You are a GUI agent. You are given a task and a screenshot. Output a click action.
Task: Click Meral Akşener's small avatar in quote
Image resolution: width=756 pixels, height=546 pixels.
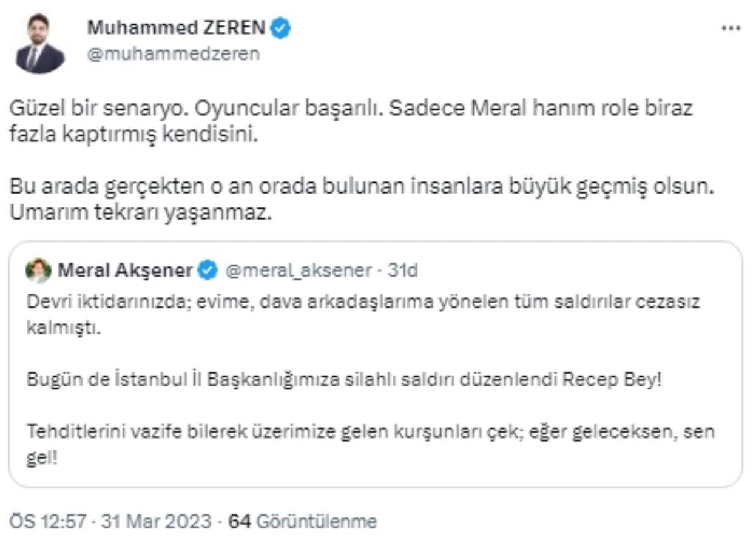[x=38, y=270]
